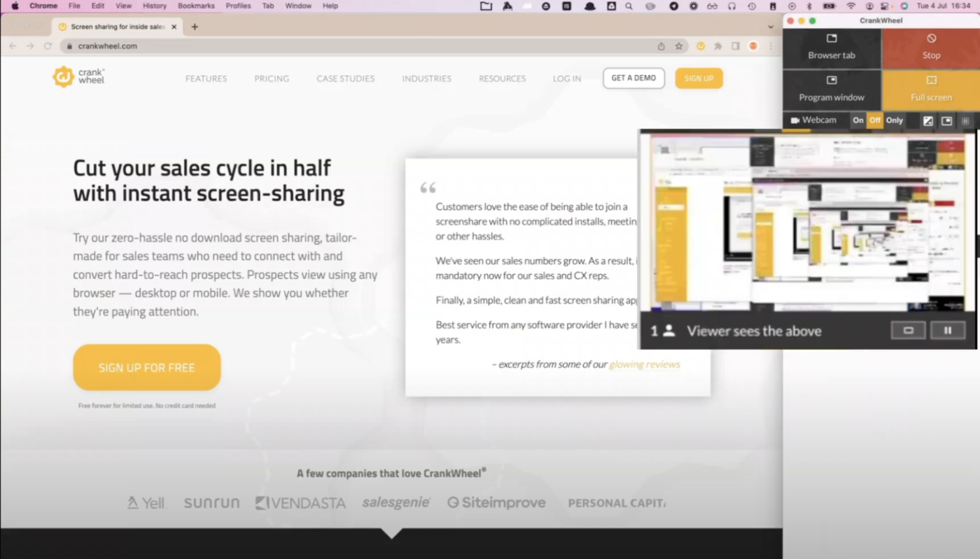The width and height of the screenshot is (980, 559).
Task: Switch webcam to Only mode
Action: pos(895,120)
